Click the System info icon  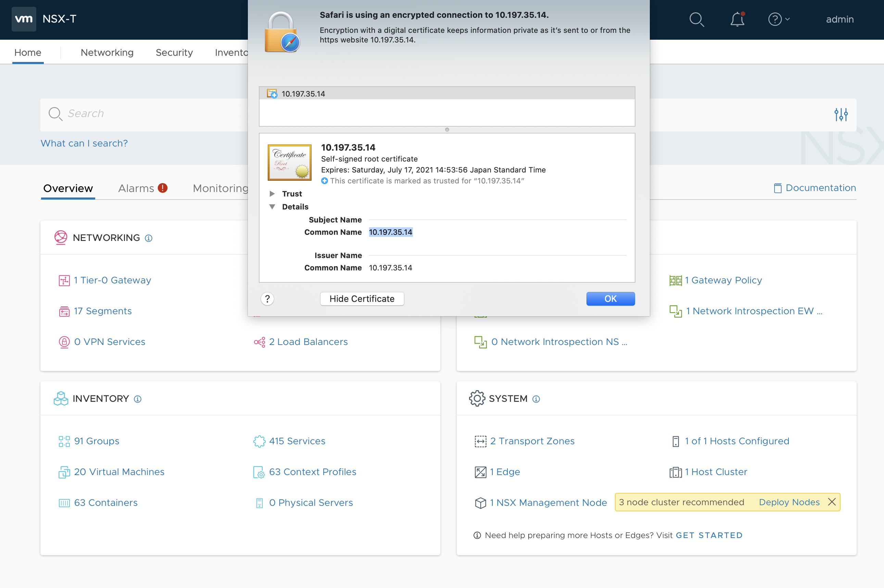point(536,399)
